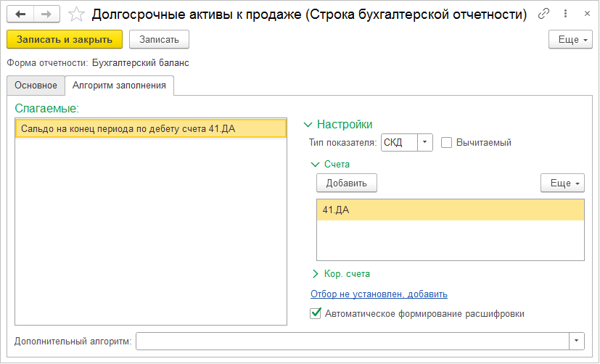Open the three-dot options menu in the title bar

tap(563, 15)
